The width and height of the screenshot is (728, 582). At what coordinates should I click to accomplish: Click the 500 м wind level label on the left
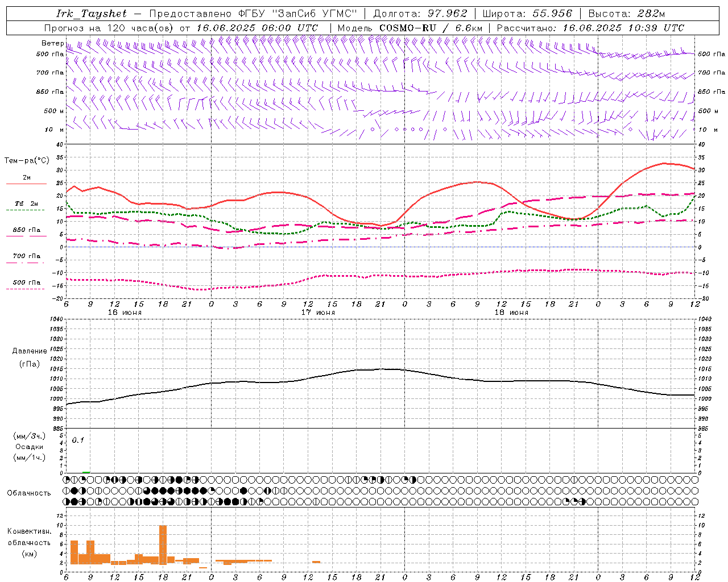click(54, 111)
